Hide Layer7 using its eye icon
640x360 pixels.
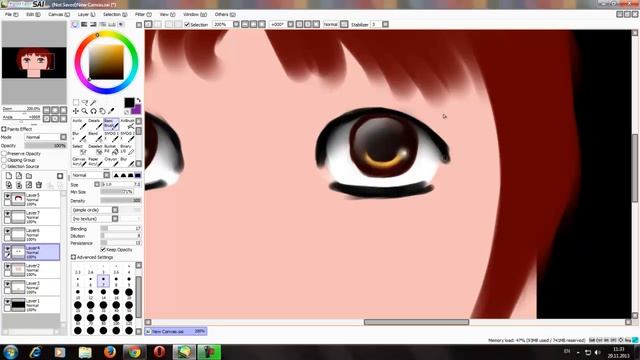coord(7,213)
